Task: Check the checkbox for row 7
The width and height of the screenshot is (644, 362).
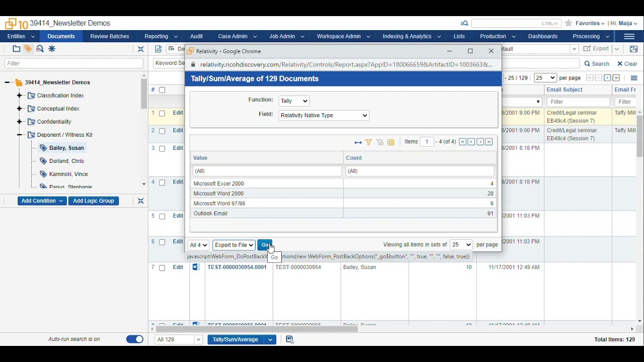Action: pos(162,268)
